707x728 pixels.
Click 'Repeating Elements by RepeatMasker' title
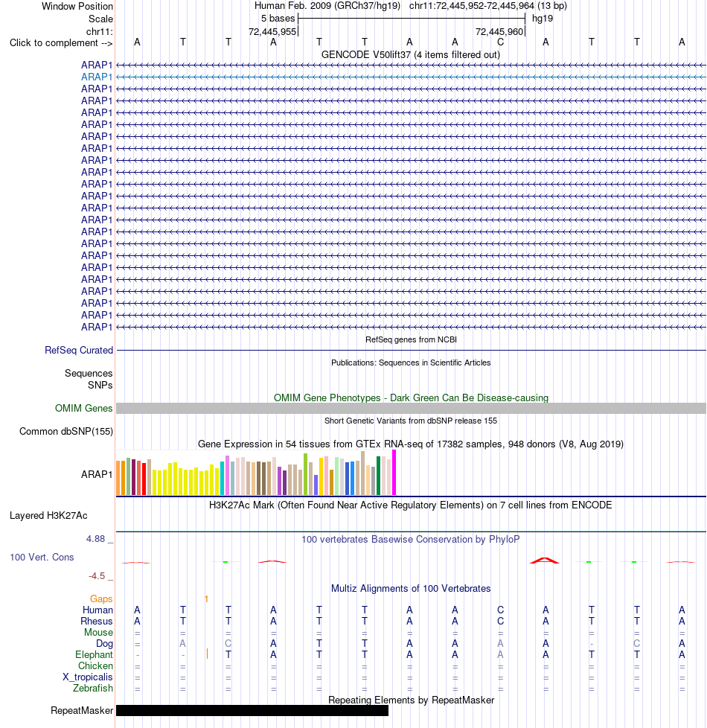(x=411, y=700)
